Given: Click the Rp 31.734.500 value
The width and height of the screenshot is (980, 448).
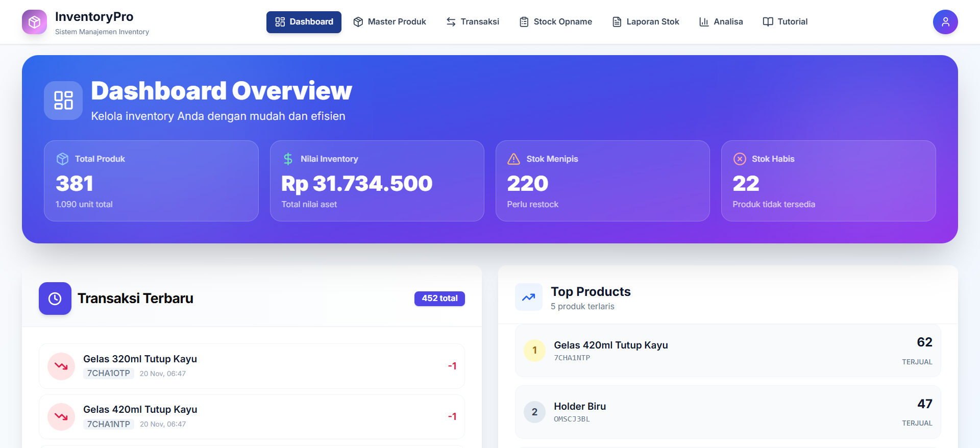Looking at the screenshot, I should pyautogui.click(x=357, y=184).
